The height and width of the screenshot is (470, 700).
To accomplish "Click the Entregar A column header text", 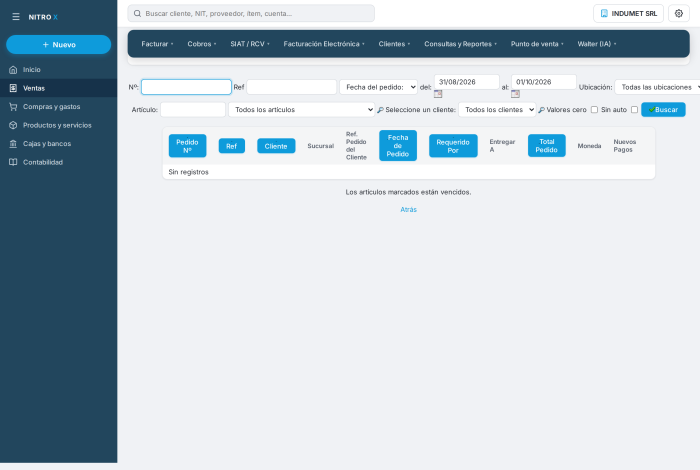I will tap(502, 146).
